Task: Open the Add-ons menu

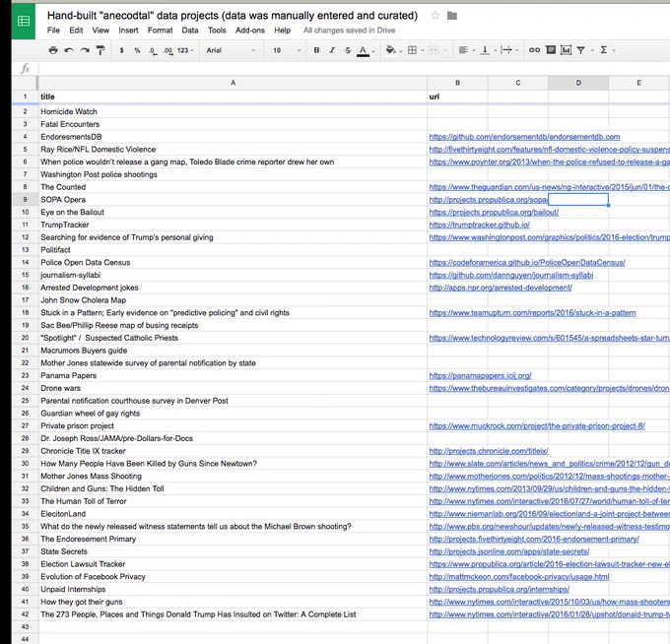Action: (x=250, y=31)
